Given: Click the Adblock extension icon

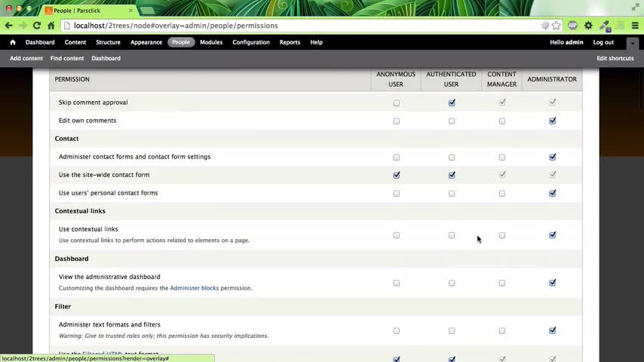Looking at the screenshot, I should (572, 26).
